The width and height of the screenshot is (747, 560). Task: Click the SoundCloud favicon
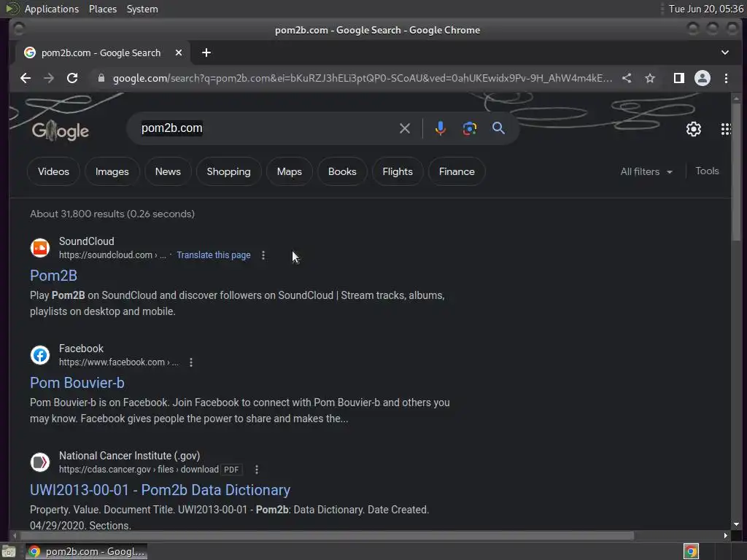(40, 248)
